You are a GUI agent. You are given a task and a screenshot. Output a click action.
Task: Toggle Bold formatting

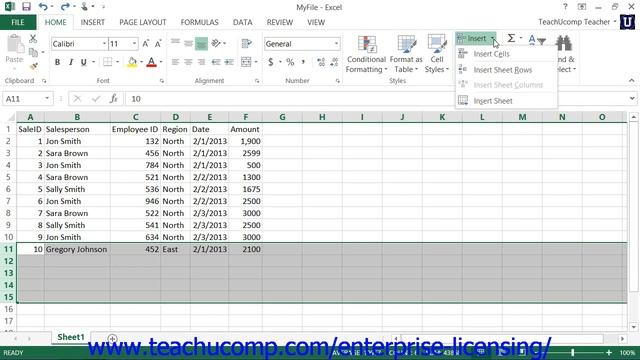58,62
